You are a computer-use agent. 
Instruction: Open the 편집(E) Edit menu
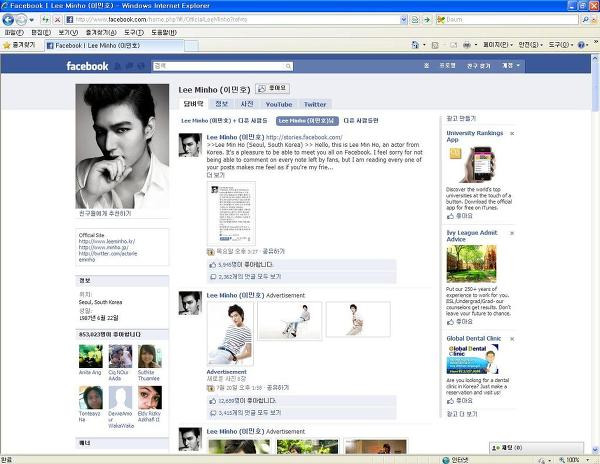tap(41, 33)
